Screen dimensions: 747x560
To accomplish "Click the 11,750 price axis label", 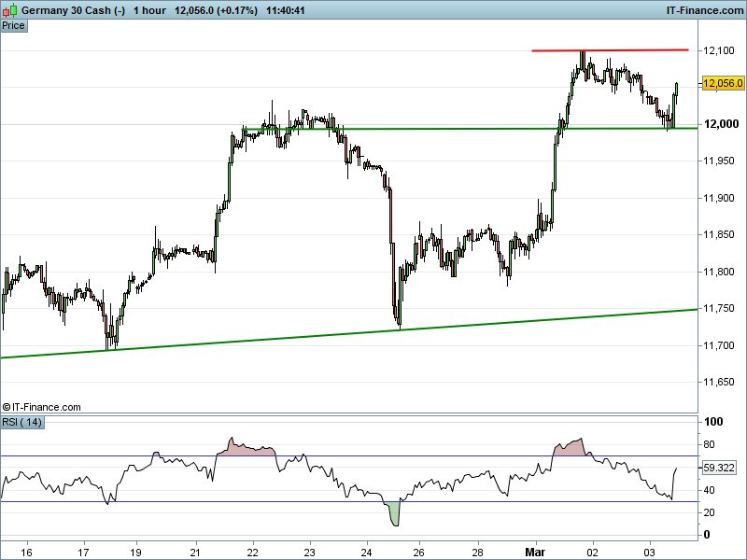I will pyautogui.click(x=718, y=309).
